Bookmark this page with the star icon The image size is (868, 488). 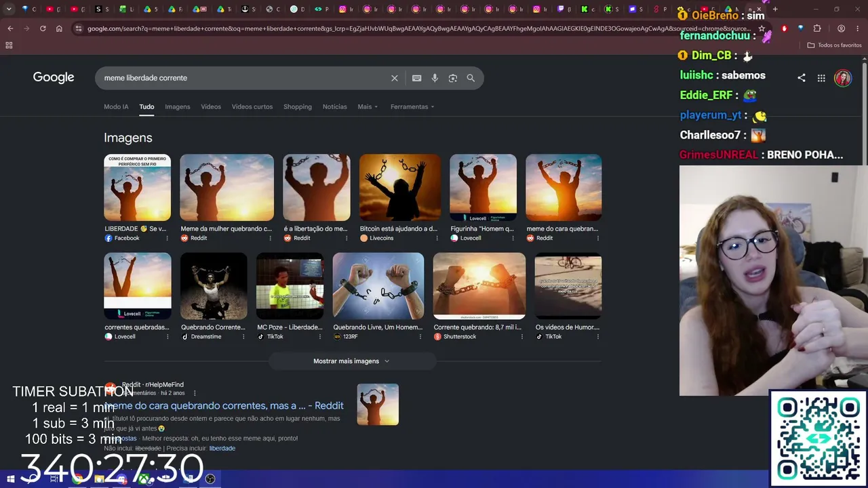[x=762, y=28]
